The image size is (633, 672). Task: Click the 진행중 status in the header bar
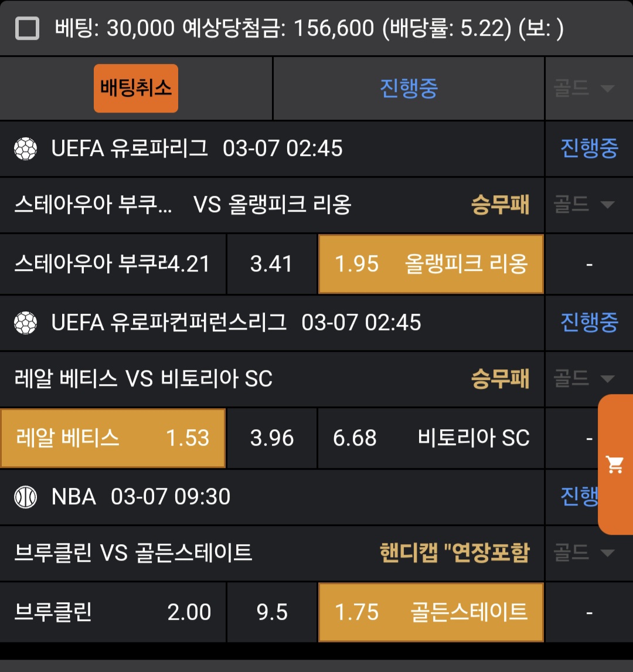click(x=409, y=89)
